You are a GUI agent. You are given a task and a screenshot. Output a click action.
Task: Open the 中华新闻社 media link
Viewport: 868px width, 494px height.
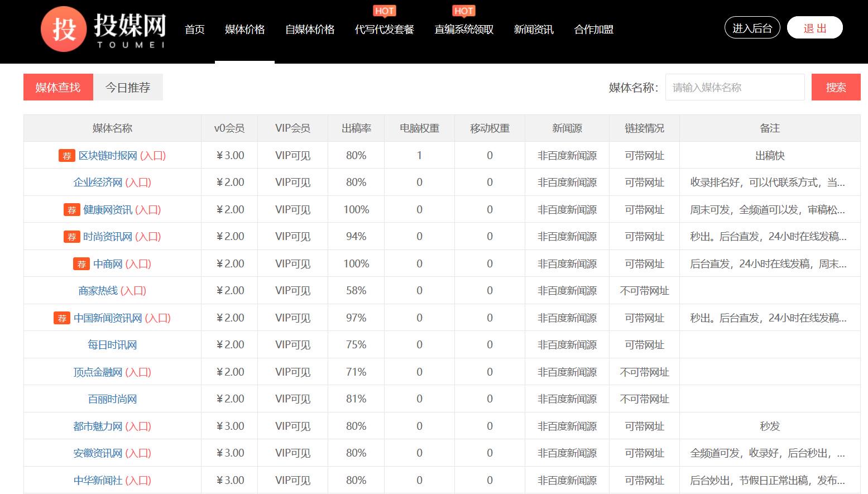tap(98, 481)
